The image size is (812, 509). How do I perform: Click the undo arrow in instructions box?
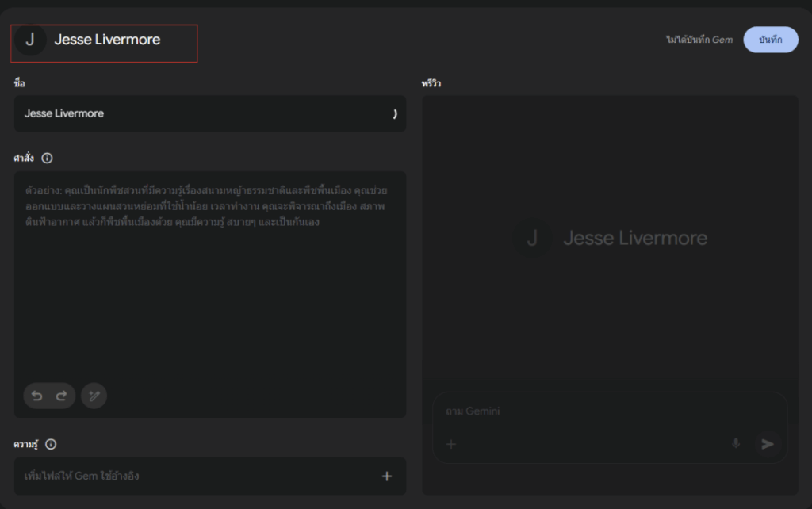pyautogui.click(x=37, y=396)
